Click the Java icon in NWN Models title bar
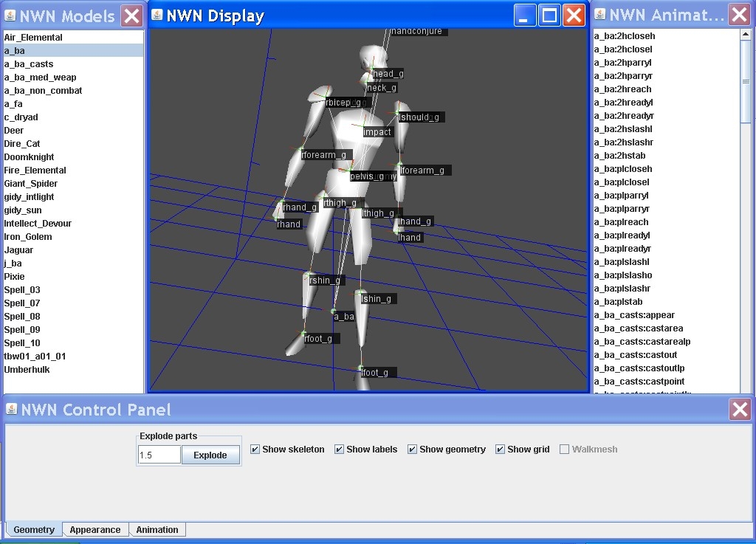 10,16
